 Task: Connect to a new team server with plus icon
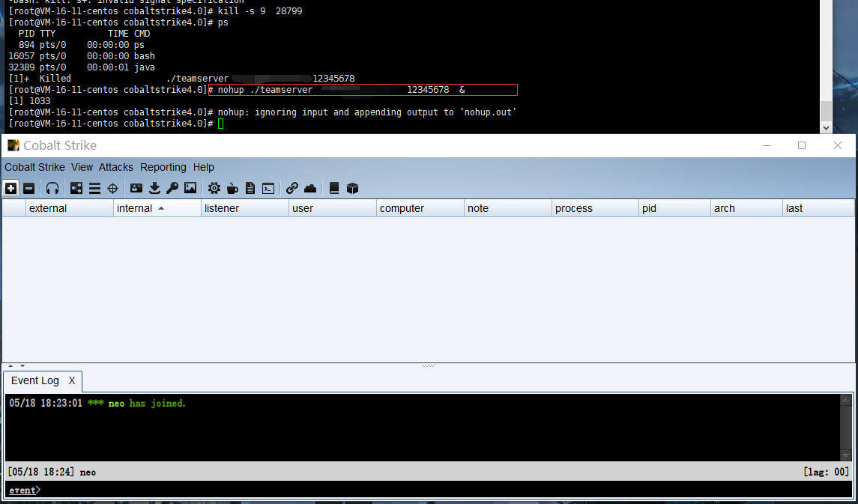(x=10, y=189)
